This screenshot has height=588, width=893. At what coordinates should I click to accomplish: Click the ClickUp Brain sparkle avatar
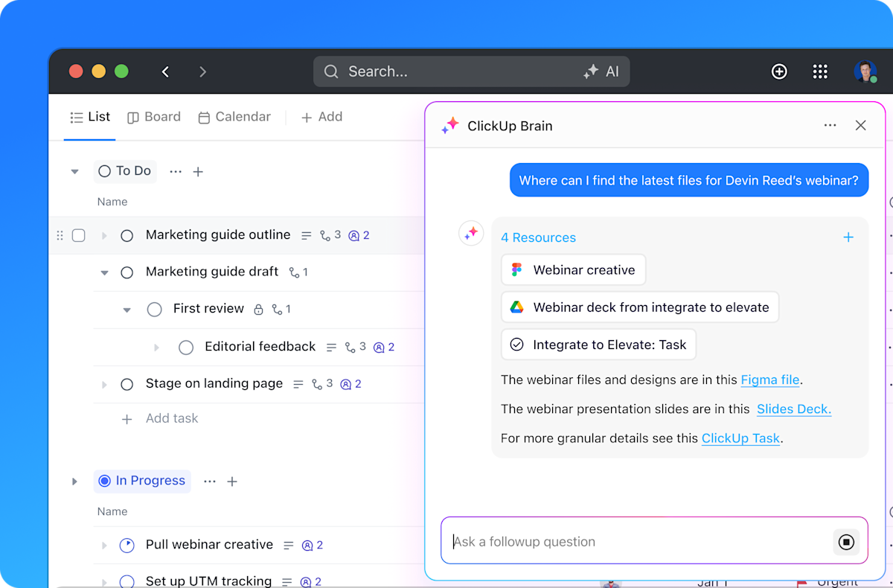click(471, 233)
